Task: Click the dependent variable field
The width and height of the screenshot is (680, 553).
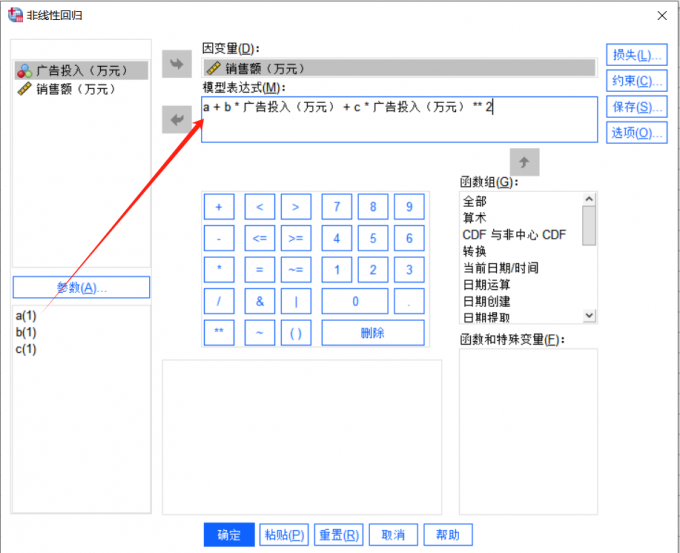Action: [399, 68]
